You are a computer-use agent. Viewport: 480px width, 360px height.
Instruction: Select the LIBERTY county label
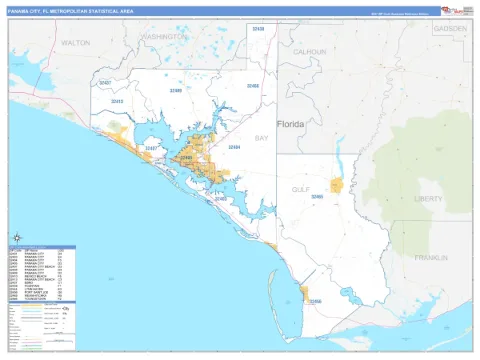[x=428, y=199]
